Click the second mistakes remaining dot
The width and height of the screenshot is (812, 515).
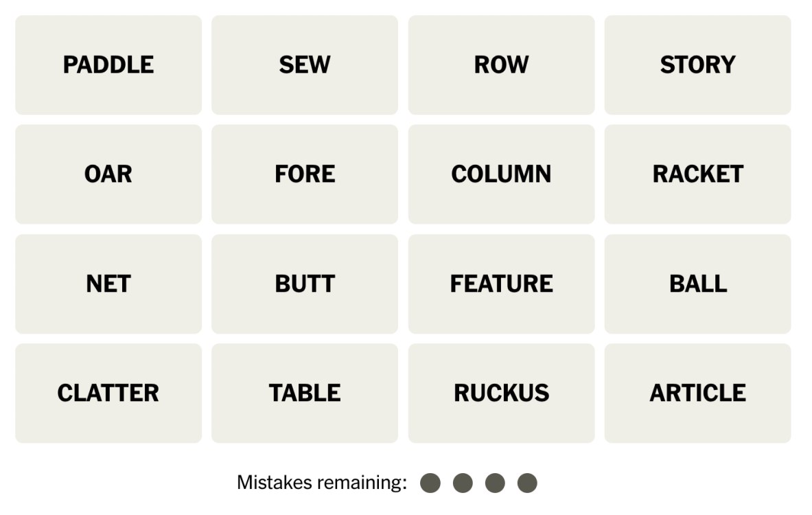coord(463,483)
